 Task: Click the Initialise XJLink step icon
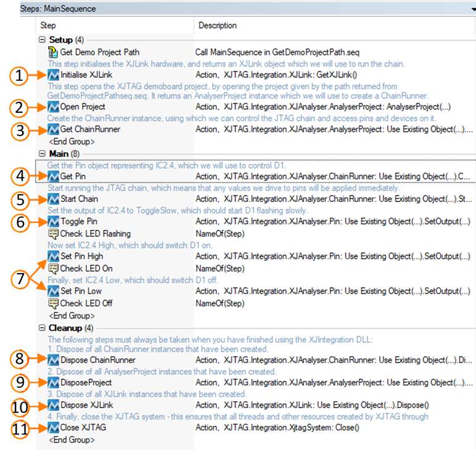[x=53, y=75]
